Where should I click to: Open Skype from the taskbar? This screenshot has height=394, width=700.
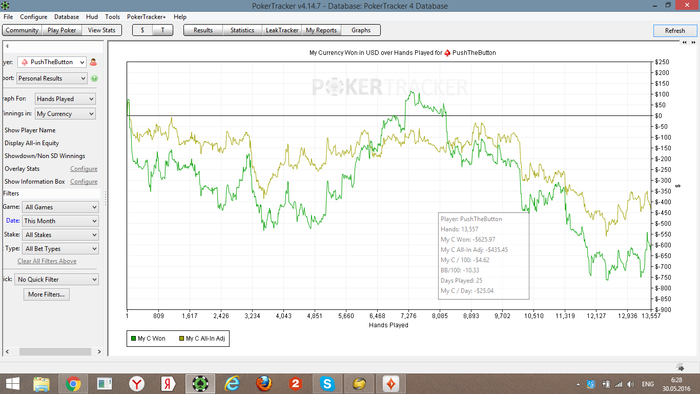(x=327, y=384)
